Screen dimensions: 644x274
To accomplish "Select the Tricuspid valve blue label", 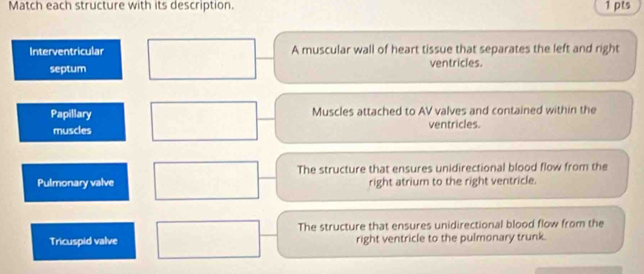I will [x=84, y=241].
